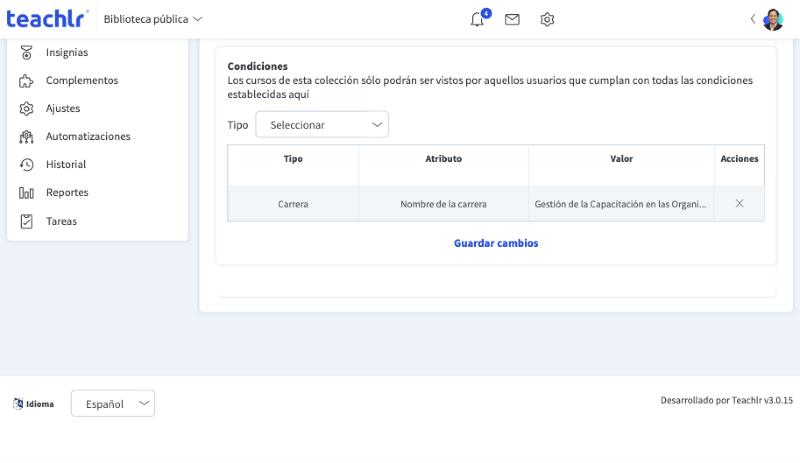Select the Carrera cell in the table
This screenshot has width=800, height=463.
[293, 204]
